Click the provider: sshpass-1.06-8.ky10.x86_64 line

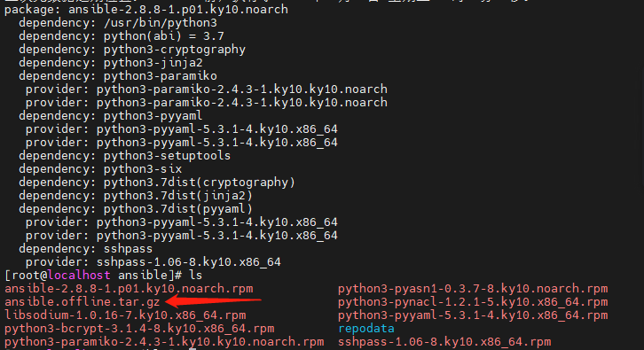153,261
